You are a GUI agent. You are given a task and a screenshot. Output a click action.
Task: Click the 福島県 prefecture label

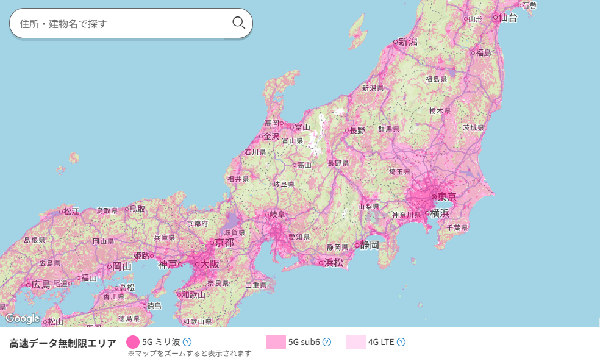(x=437, y=79)
